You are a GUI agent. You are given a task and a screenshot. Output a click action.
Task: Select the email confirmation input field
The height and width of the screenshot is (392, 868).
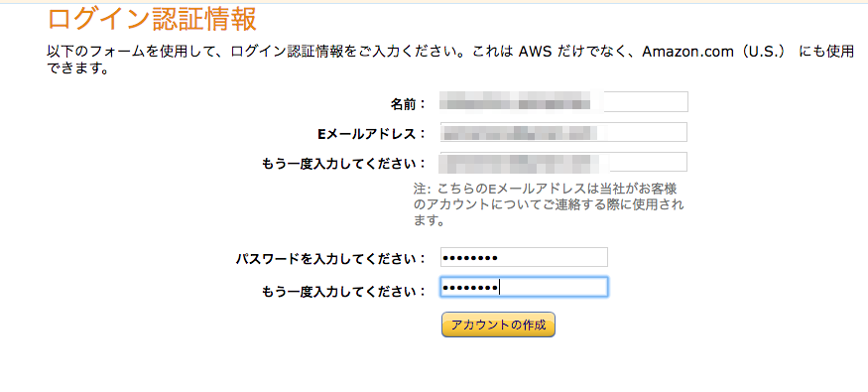tap(563, 162)
